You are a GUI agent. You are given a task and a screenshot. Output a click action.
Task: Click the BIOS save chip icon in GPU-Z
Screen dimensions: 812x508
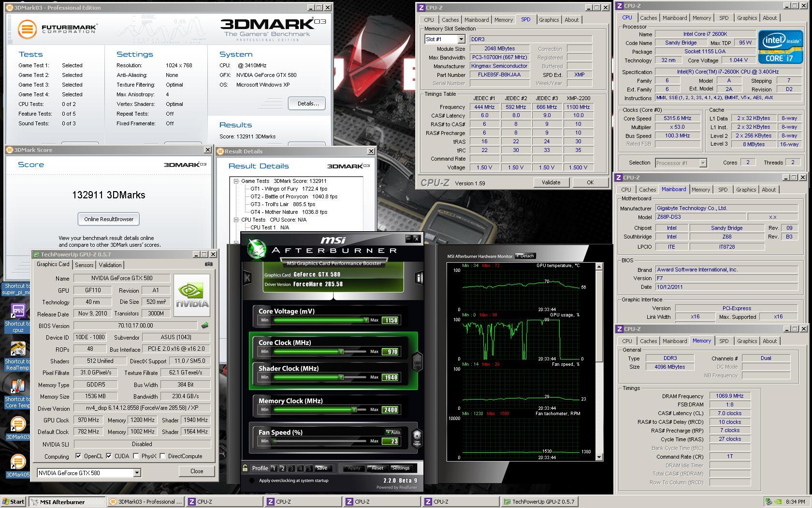(x=205, y=326)
